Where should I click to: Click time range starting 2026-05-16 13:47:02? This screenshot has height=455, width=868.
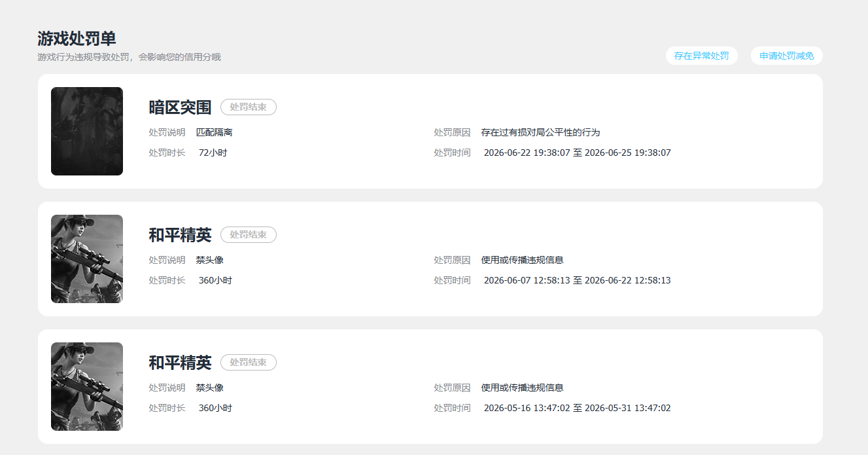pos(578,408)
